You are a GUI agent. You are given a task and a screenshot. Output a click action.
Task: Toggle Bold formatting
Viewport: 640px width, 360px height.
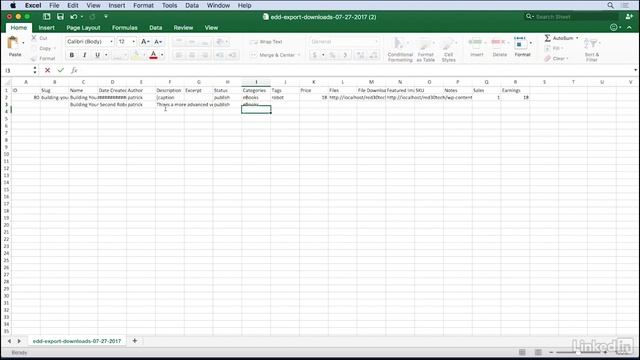[x=72, y=55]
